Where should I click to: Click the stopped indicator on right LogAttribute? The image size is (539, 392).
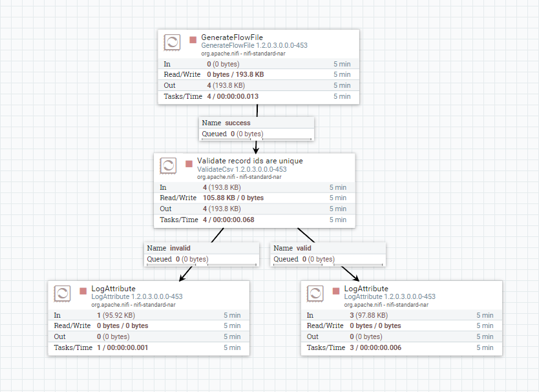[335, 291]
